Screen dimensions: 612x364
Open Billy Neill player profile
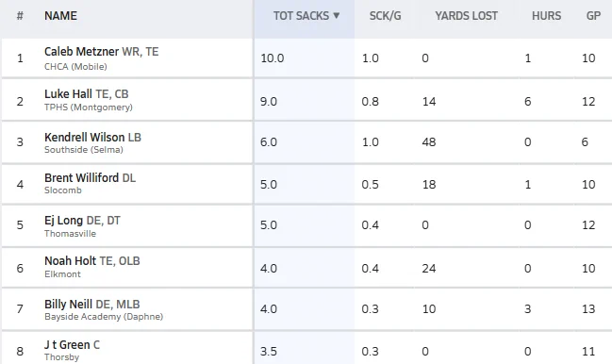tap(68, 304)
